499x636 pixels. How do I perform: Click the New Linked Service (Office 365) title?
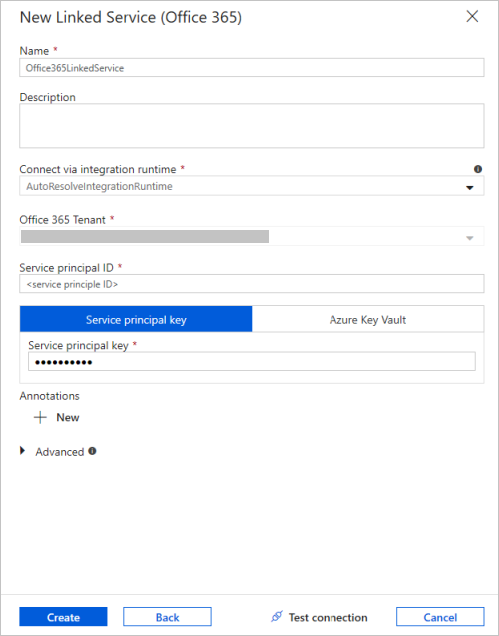click(x=131, y=17)
